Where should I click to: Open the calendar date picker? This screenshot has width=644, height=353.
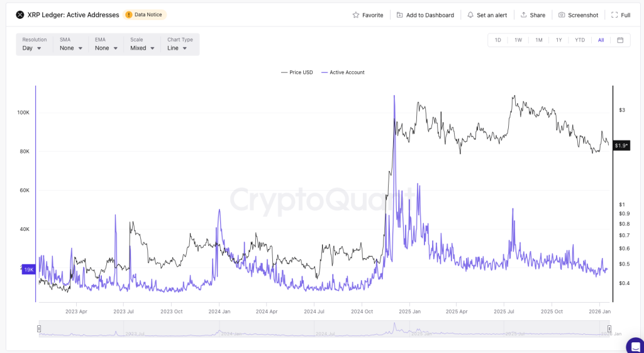click(620, 40)
